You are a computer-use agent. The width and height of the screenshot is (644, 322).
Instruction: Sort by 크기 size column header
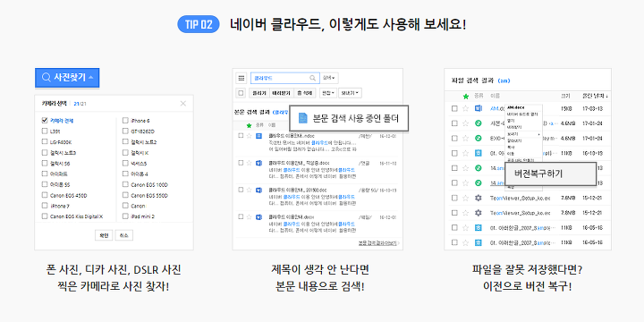point(565,96)
